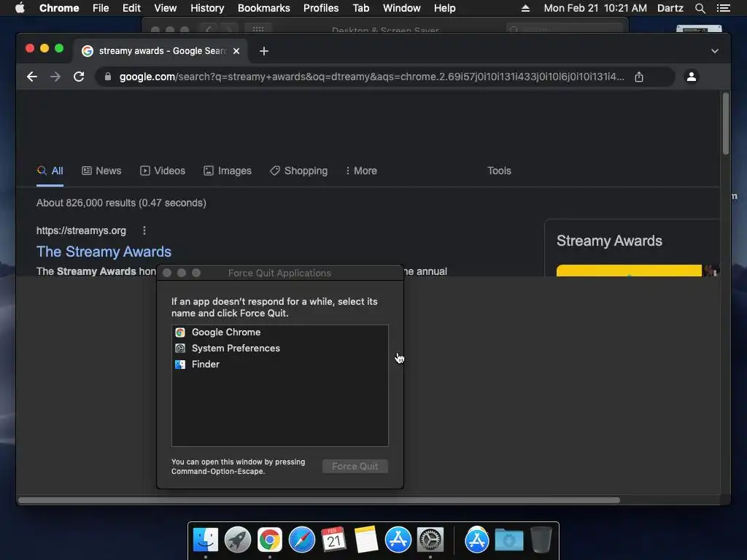
Task: Open Google Chrome from the Dock
Action: pos(270,540)
